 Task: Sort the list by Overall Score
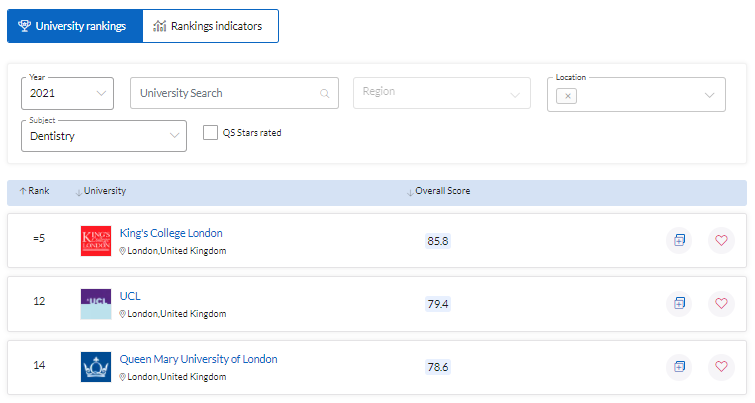pyautogui.click(x=441, y=191)
